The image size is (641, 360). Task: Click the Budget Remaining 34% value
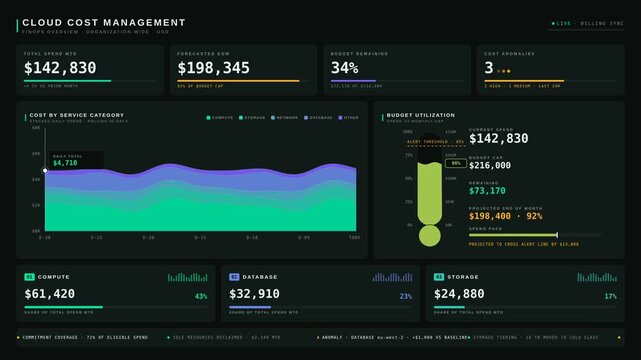coord(345,68)
